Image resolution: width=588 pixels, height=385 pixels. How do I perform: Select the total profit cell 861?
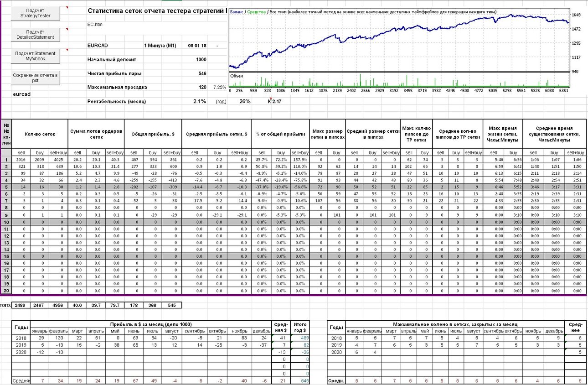coord(172,160)
